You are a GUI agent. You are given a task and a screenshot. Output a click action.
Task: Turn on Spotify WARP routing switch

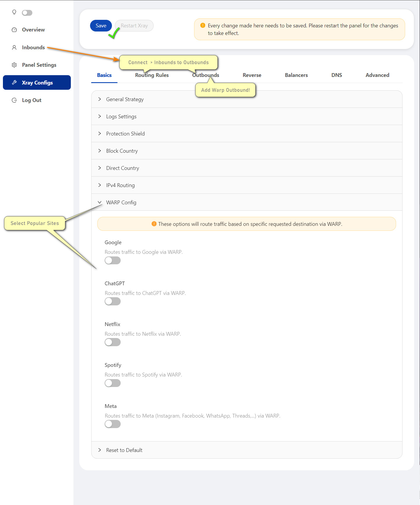(x=113, y=383)
